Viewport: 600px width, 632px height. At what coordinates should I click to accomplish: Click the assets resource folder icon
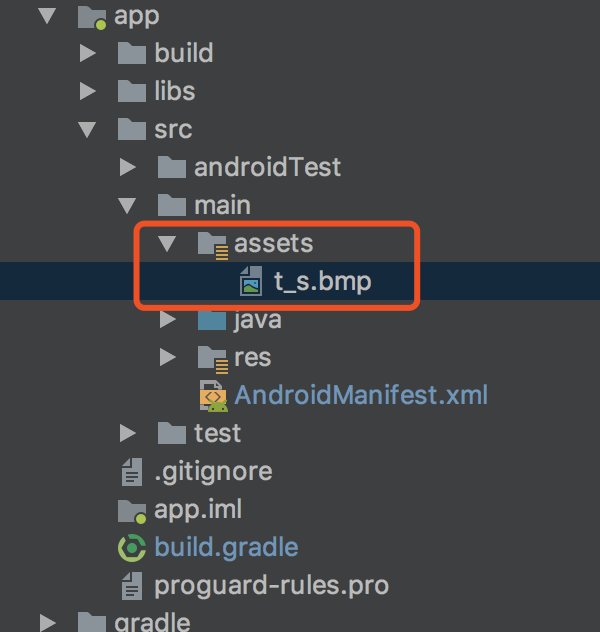[213, 245]
